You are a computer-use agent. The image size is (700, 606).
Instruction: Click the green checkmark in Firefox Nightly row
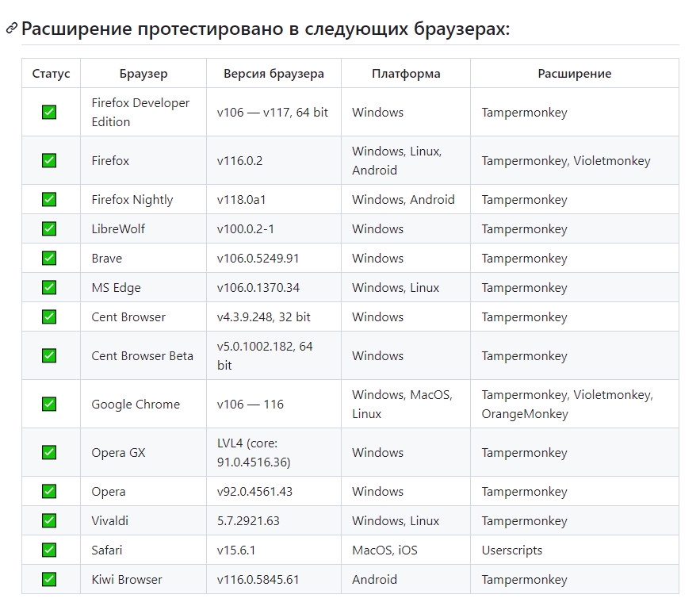[x=49, y=199]
